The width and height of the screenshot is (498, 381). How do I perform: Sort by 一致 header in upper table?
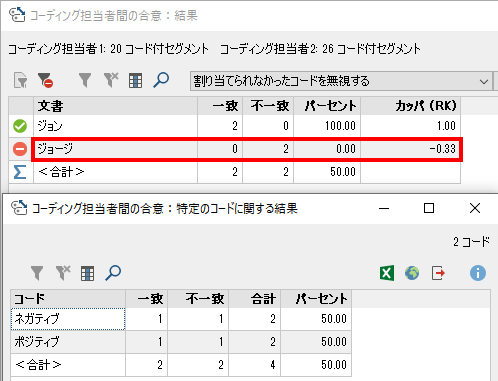[x=220, y=106]
